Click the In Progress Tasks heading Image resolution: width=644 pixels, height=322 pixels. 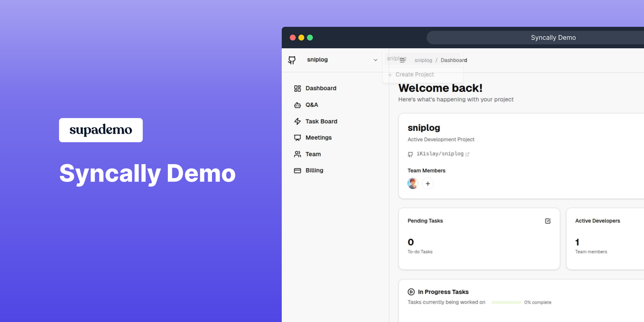click(x=443, y=292)
